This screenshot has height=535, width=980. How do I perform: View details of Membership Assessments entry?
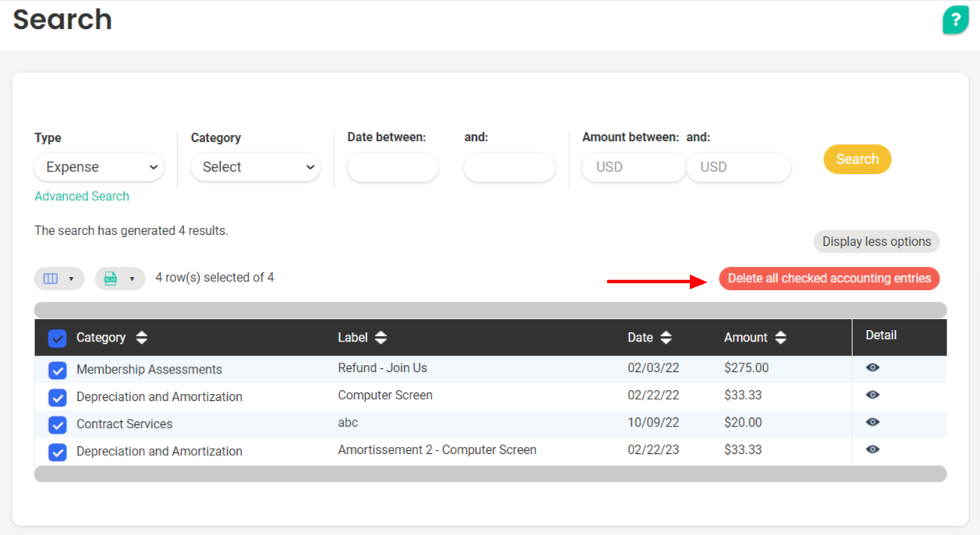pyautogui.click(x=872, y=367)
